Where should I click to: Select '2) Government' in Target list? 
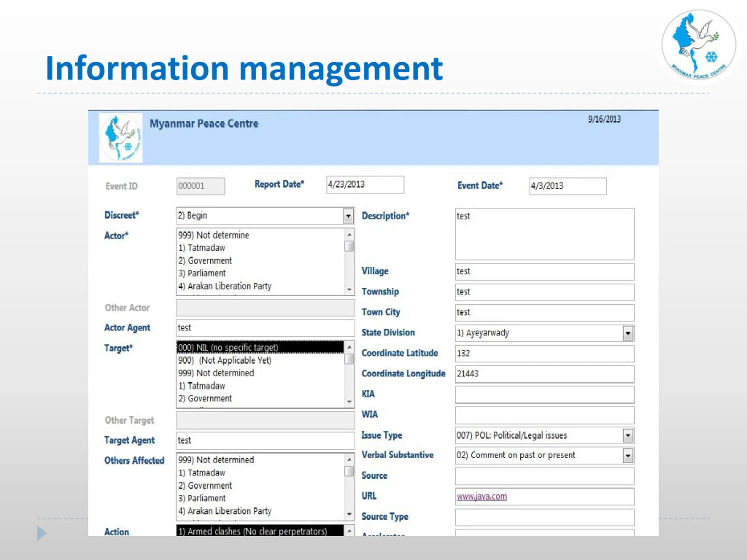pyautogui.click(x=260, y=398)
